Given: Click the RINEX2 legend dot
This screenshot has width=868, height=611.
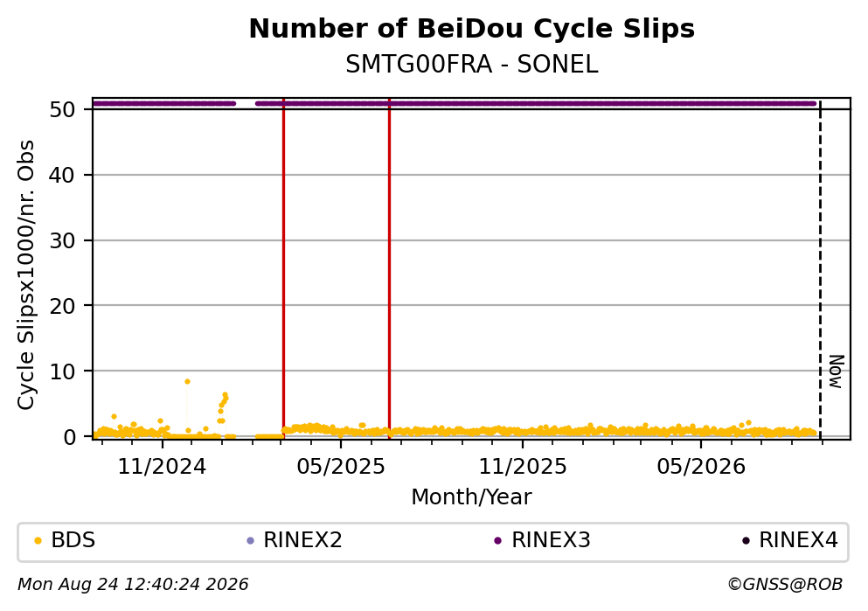Looking at the screenshot, I should (250, 541).
